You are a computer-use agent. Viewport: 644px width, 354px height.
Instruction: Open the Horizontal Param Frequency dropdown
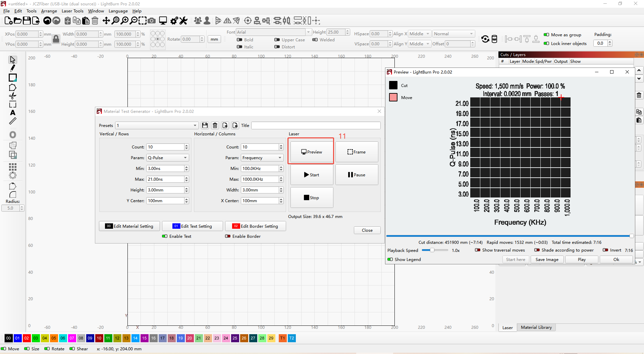click(x=262, y=158)
